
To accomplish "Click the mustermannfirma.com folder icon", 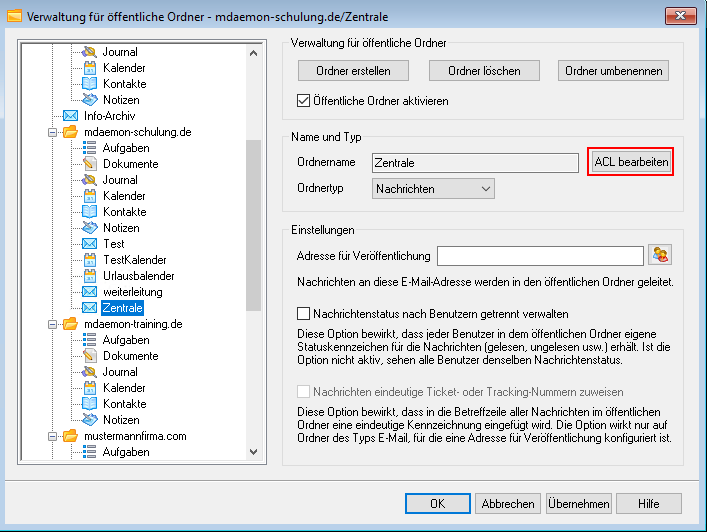I will coord(71,436).
